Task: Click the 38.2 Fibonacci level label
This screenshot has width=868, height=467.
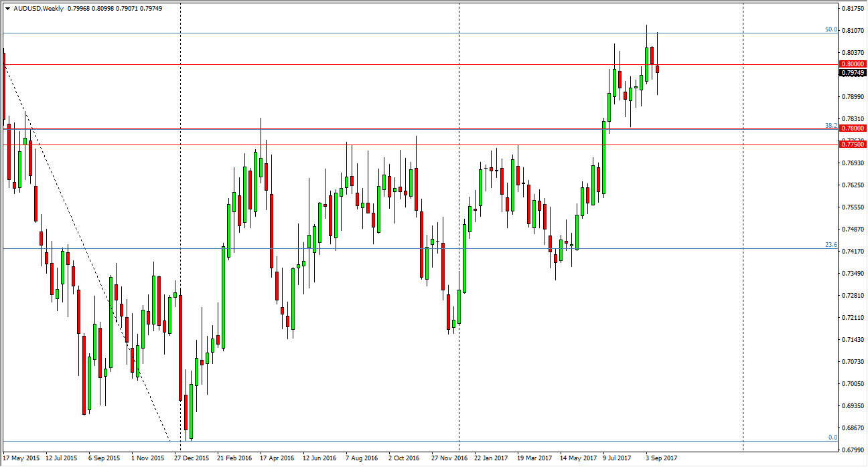Action: pyautogui.click(x=831, y=125)
